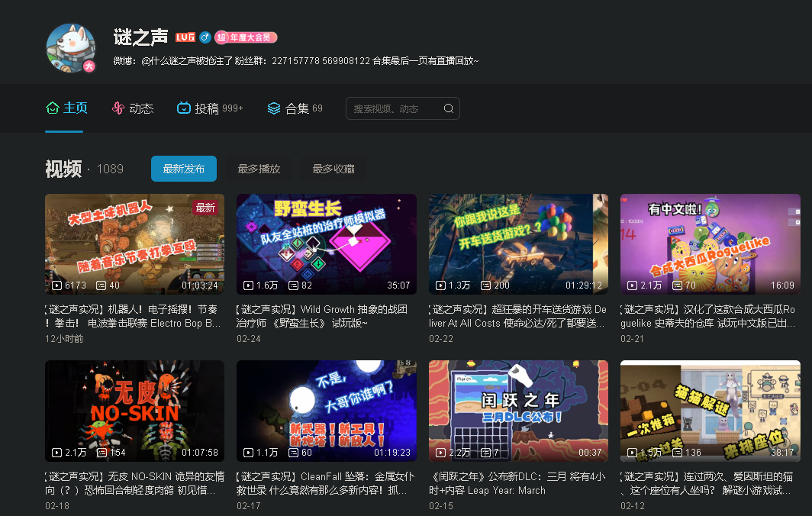
Task: Click the 主页 home icon
Action: (53, 108)
